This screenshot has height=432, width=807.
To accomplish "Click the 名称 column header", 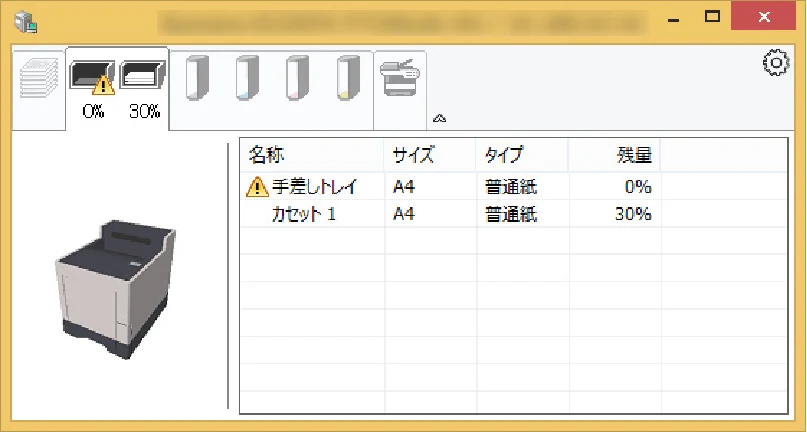I will 312,154.
